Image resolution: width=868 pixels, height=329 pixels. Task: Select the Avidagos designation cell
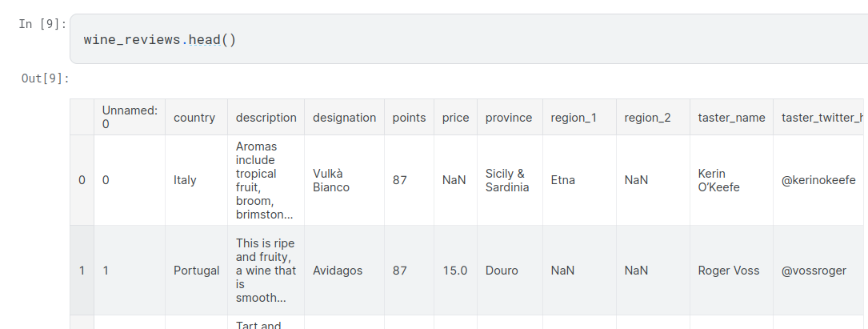tap(338, 271)
